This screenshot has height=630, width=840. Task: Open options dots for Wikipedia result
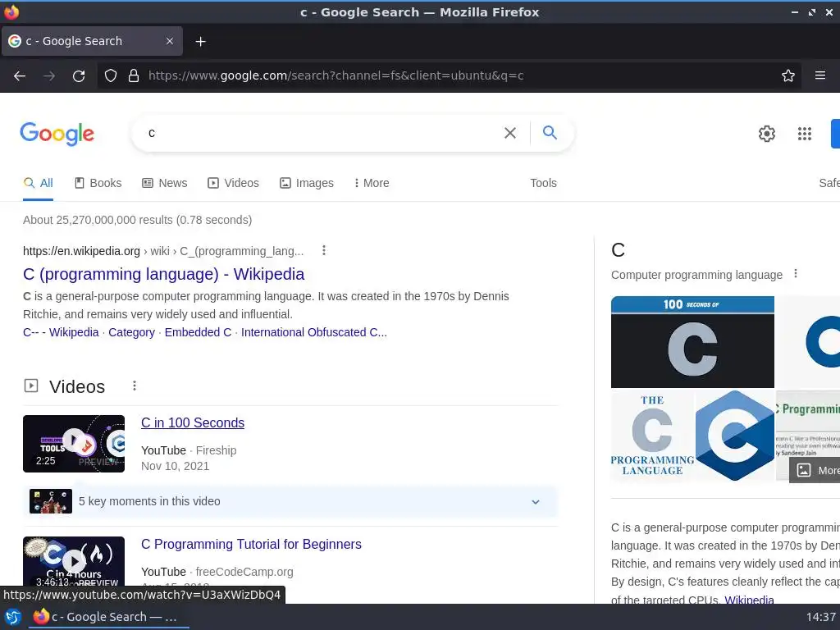click(323, 251)
